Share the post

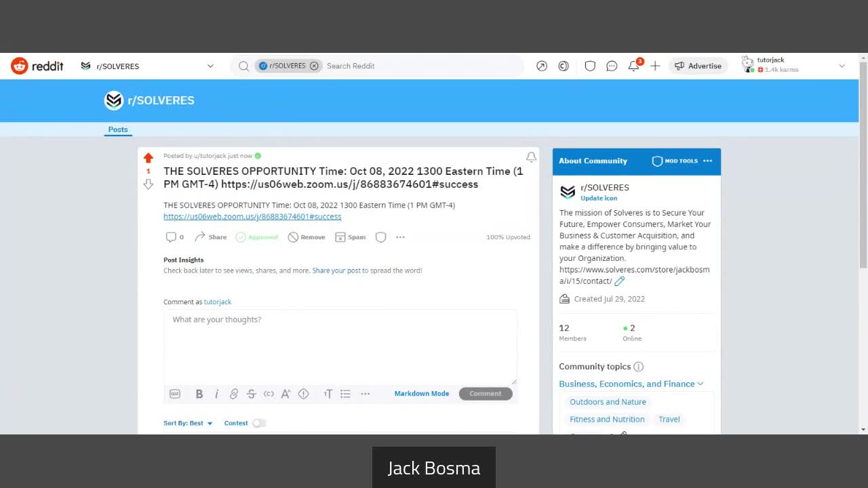(x=211, y=237)
